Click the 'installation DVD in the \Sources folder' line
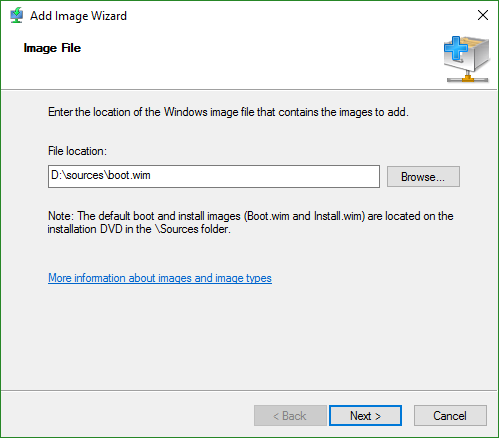The height and width of the screenshot is (438, 499). point(139,229)
